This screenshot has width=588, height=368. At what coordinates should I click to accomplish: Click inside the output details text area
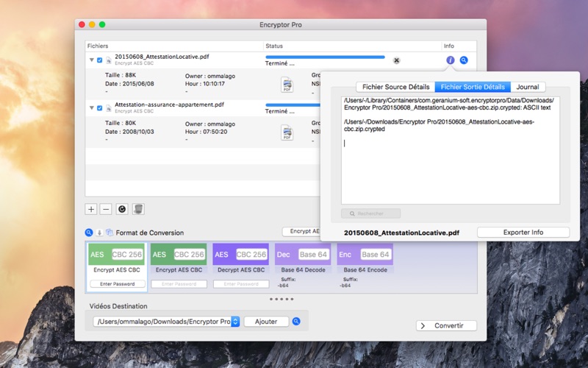(451, 150)
